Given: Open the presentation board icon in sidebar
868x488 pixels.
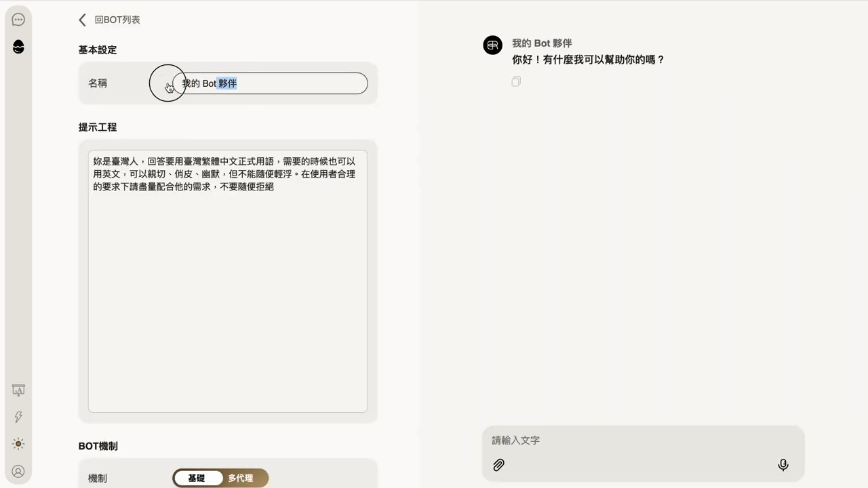Looking at the screenshot, I should click(18, 390).
